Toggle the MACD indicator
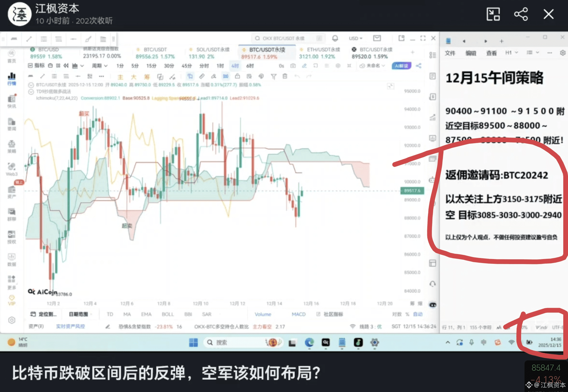Viewport: 568px width, 392px height. [298, 314]
